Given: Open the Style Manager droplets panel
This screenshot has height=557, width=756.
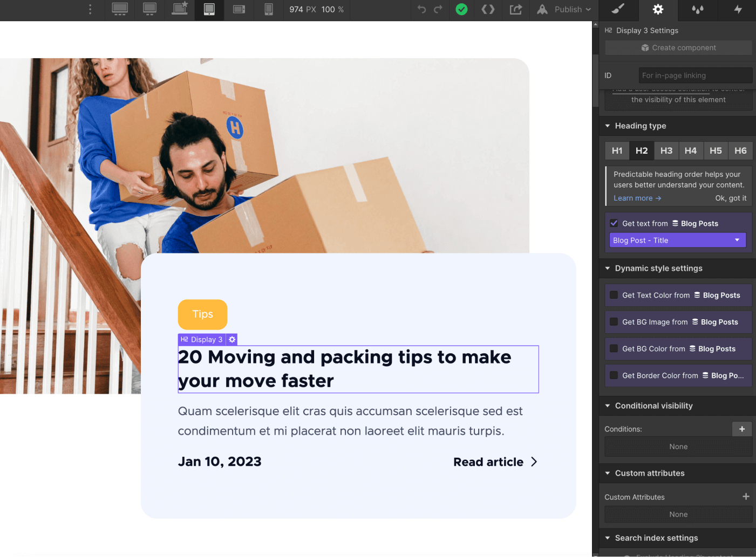Looking at the screenshot, I should coord(698,10).
